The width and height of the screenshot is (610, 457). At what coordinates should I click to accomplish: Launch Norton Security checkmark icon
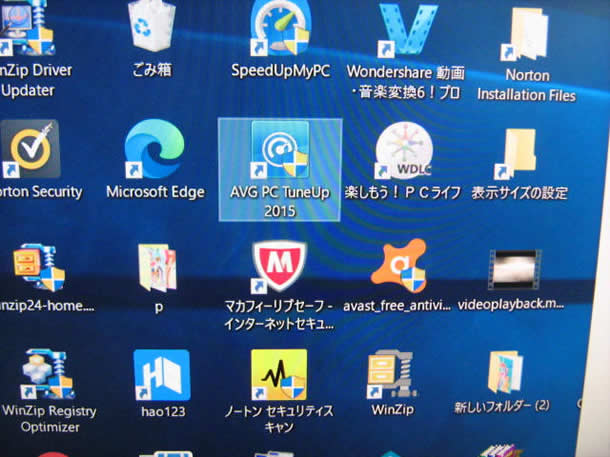tap(30, 149)
